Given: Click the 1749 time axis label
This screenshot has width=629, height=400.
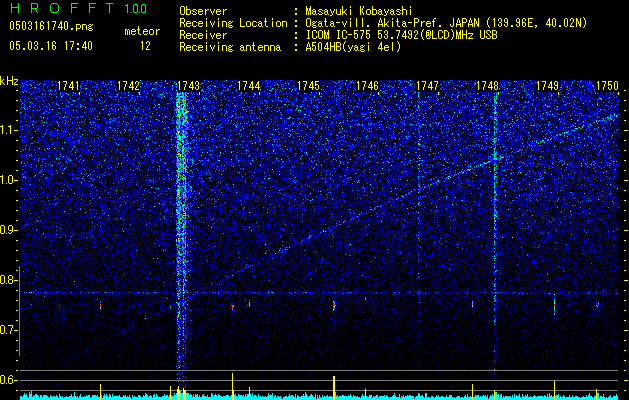Looking at the screenshot, I should [547, 86].
